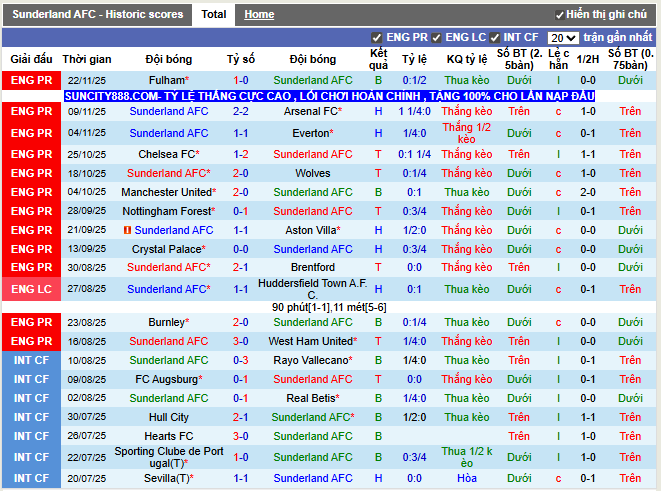This screenshot has height=491, width=661.
Task: Uncheck the INT CF filter checkbox
Action: click(495, 38)
